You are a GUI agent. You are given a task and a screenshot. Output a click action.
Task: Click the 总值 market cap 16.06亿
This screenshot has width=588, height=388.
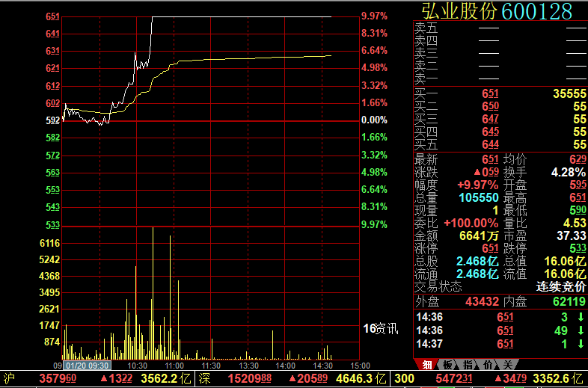coord(565,262)
